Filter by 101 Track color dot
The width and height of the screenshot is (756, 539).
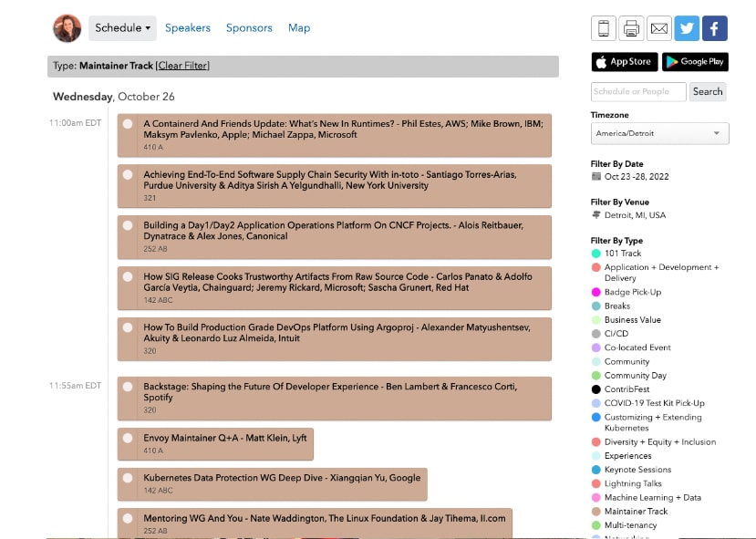[595, 254]
